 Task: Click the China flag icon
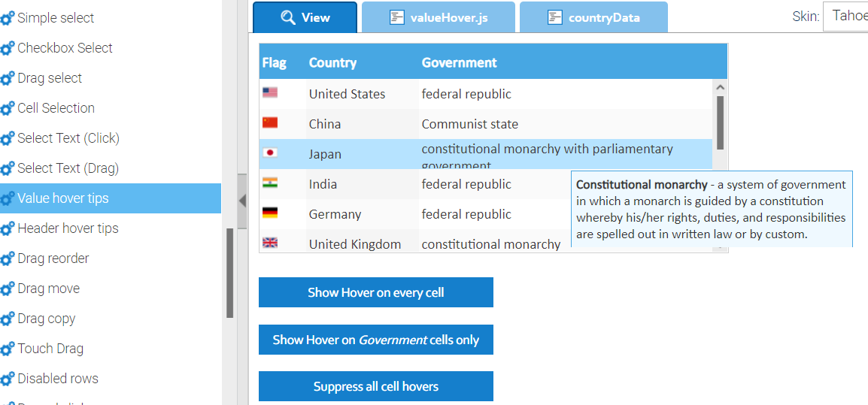coord(269,122)
